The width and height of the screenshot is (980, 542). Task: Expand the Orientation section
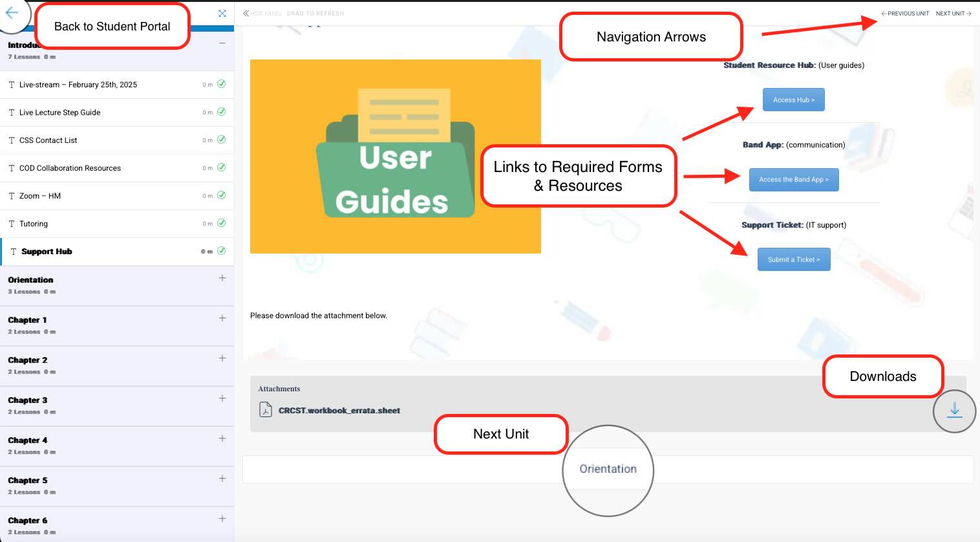[x=222, y=278]
